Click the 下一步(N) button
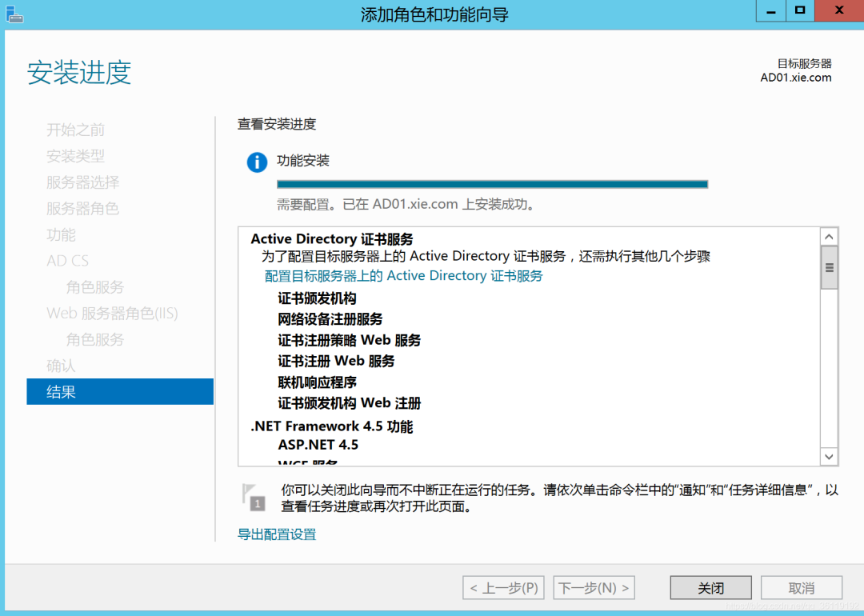Screen dimensions: 864x616 tap(594, 588)
